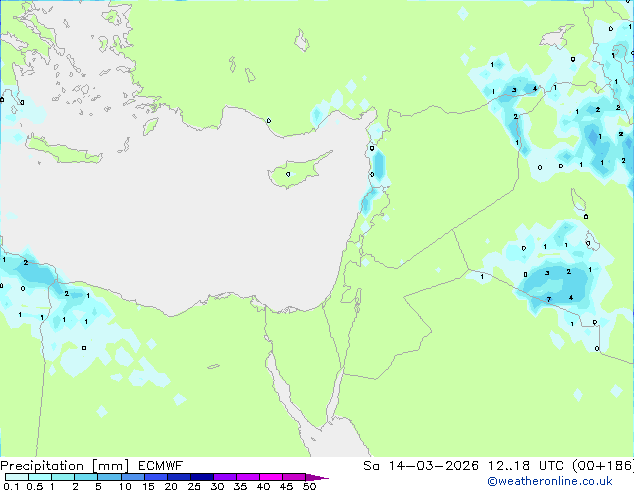Click the 10–15 mm legend swatch
Screen dimensions: 634x490
132,477
